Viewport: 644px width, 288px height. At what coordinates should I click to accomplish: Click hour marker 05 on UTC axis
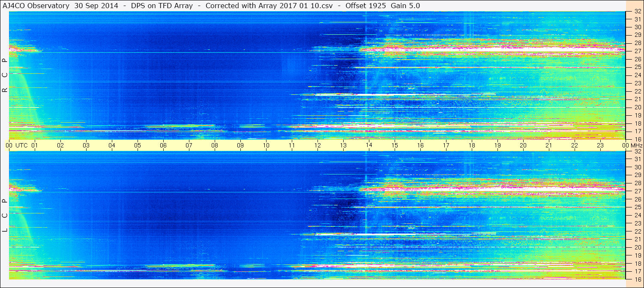pos(138,145)
